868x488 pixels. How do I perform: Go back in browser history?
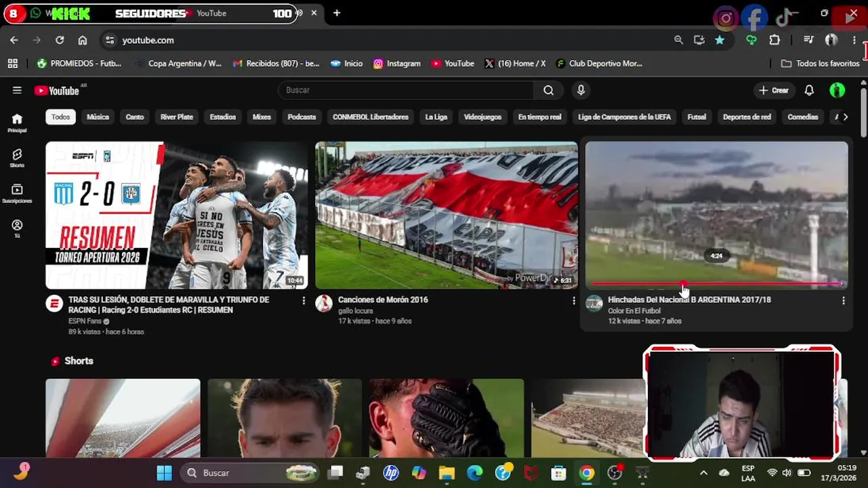14,40
